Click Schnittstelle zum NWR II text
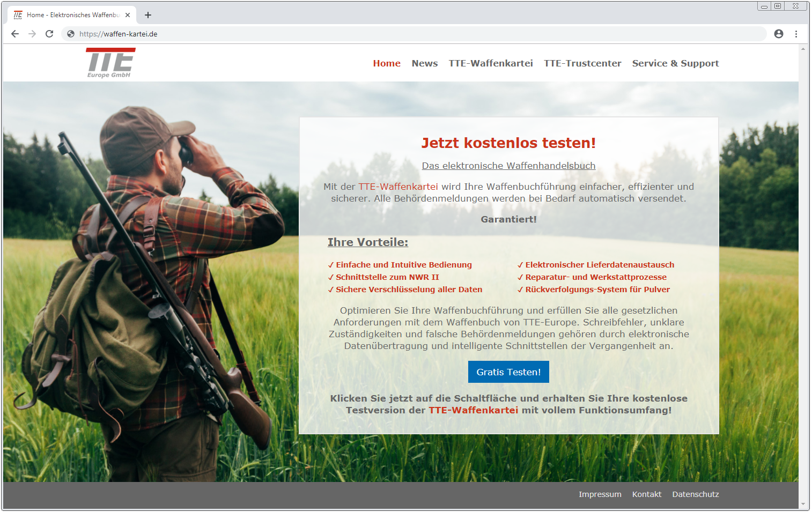812x512 pixels. point(387,277)
